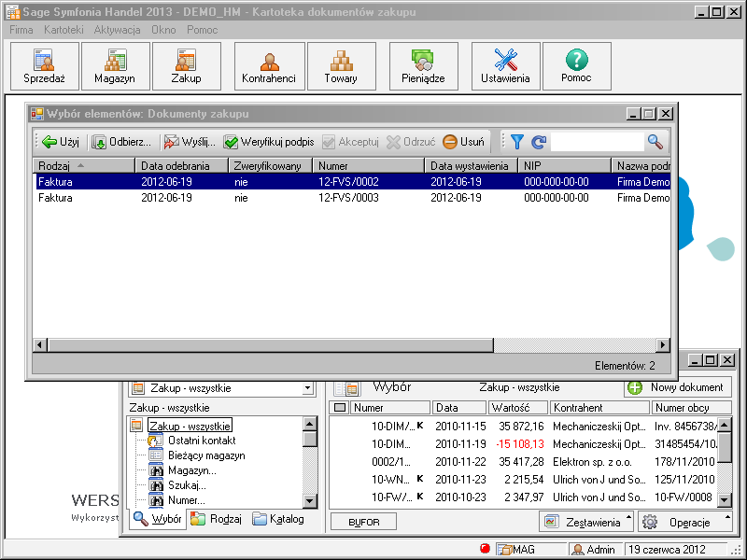Image resolution: width=747 pixels, height=560 pixels.
Task: Click date 19 czerwca 2012 status
Action: pyautogui.click(x=675, y=550)
